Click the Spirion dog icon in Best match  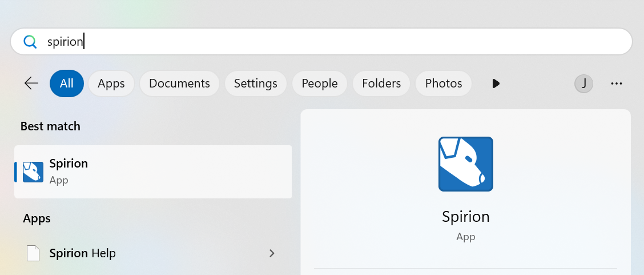click(33, 172)
